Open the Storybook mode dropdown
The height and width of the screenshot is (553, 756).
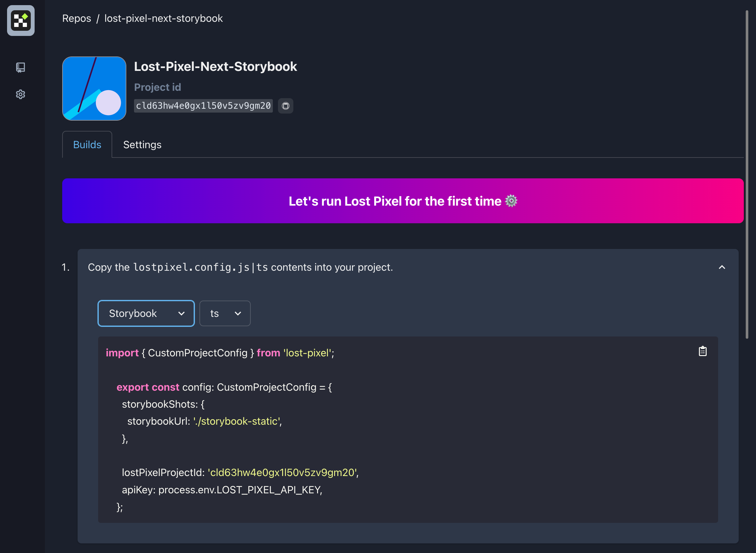coord(146,313)
